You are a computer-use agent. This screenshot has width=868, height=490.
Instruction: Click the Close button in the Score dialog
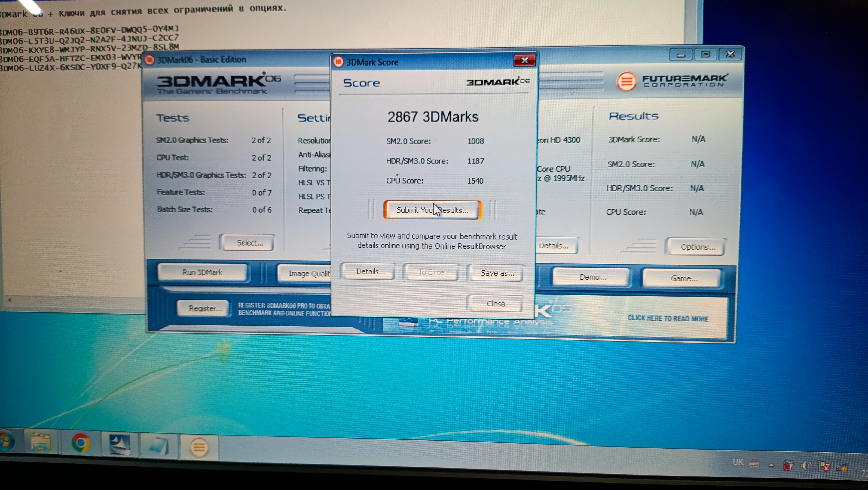click(496, 303)
